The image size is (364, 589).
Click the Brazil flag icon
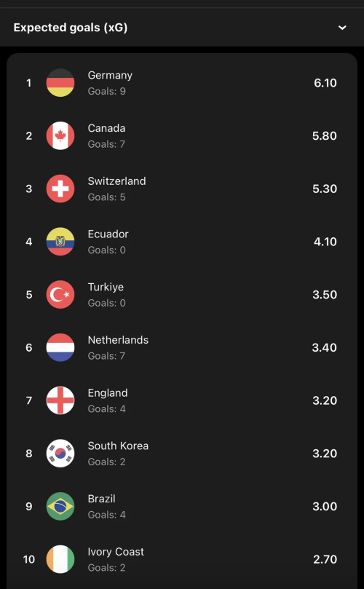click(60, 506)
